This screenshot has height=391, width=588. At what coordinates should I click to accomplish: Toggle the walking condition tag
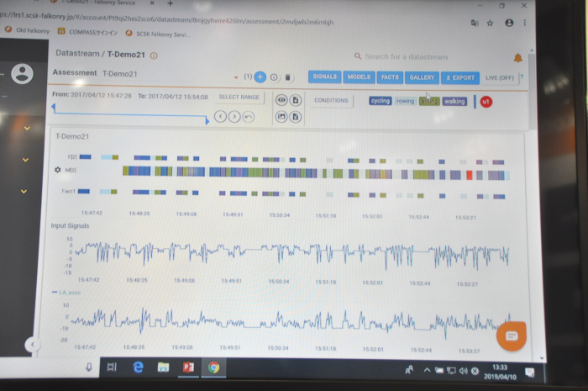coord(454,101)
